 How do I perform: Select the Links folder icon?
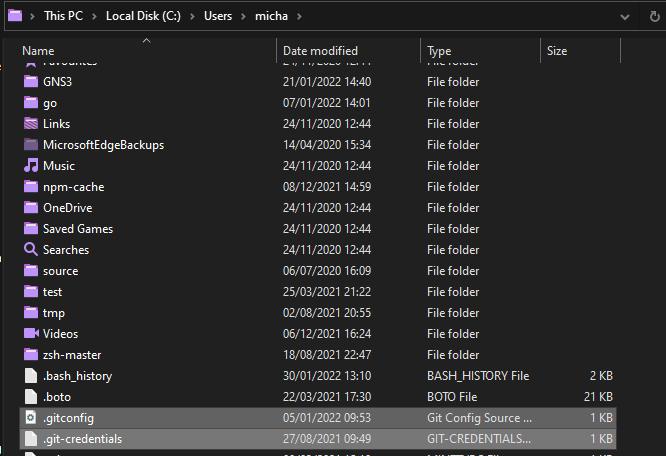(x=31, y=124)
